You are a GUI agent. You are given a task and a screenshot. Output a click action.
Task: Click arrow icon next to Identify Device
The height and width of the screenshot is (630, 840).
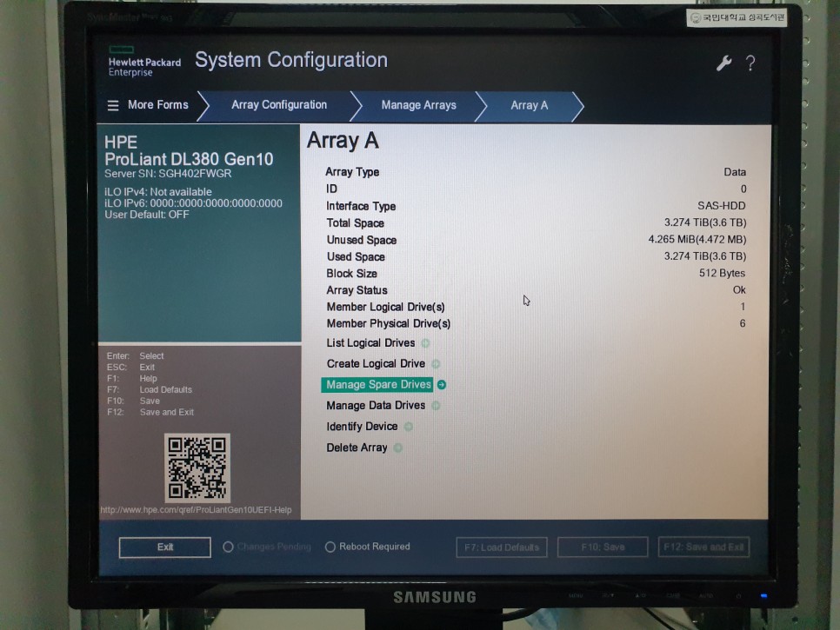point(408,427)
